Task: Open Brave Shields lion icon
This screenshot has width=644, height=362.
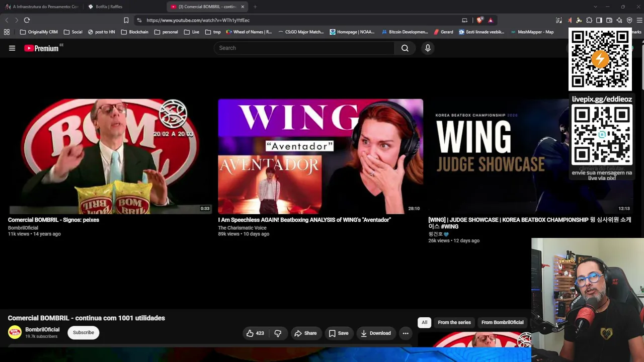Action: 479,20
